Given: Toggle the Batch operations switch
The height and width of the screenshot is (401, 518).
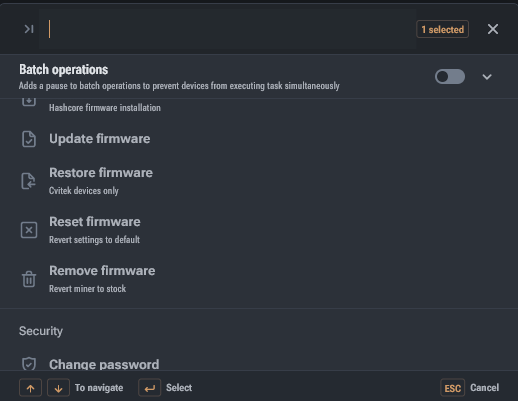Looking at the screenshot, I should (450, 77).
